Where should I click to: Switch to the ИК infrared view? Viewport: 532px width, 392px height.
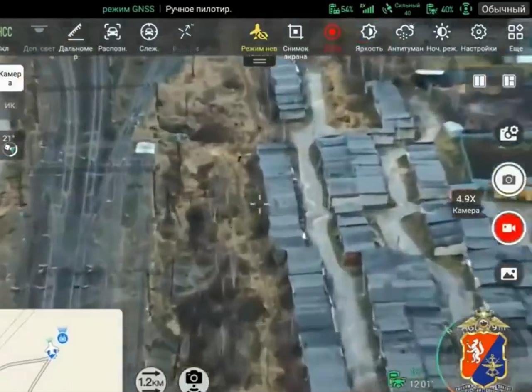[10, 106]
